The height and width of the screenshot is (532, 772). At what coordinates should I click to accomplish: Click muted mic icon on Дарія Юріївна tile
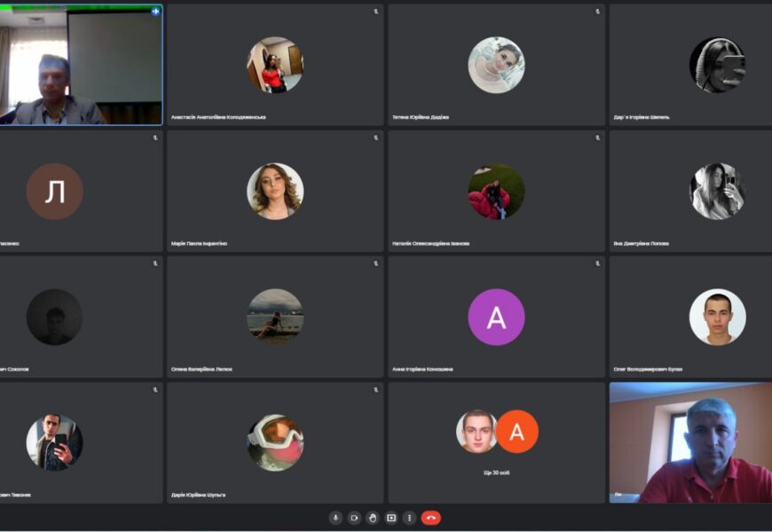point(376,389)
